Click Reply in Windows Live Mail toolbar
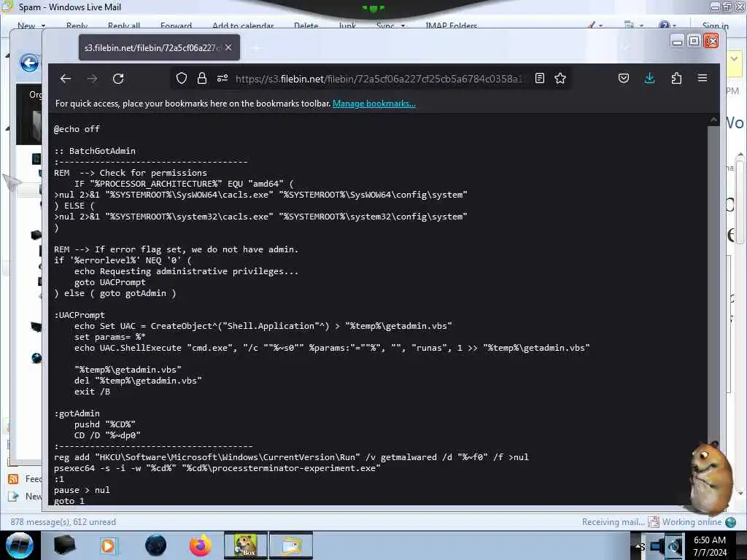The image size is (747, 560). (x=77, y=26)
